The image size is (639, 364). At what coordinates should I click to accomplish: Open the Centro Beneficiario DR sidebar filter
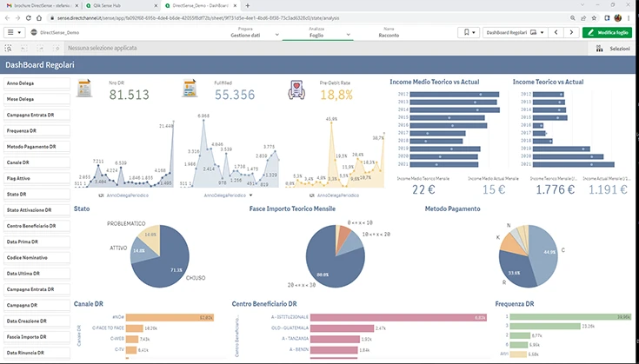[x=37, y=226]
